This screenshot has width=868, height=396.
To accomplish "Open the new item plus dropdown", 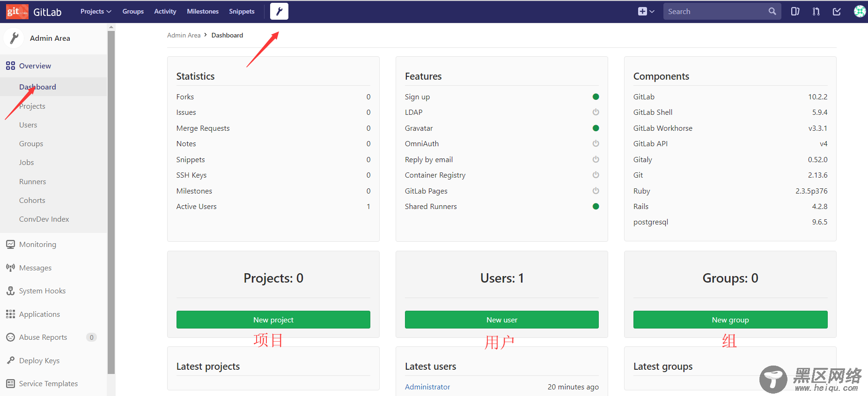I will click(646, 11).
